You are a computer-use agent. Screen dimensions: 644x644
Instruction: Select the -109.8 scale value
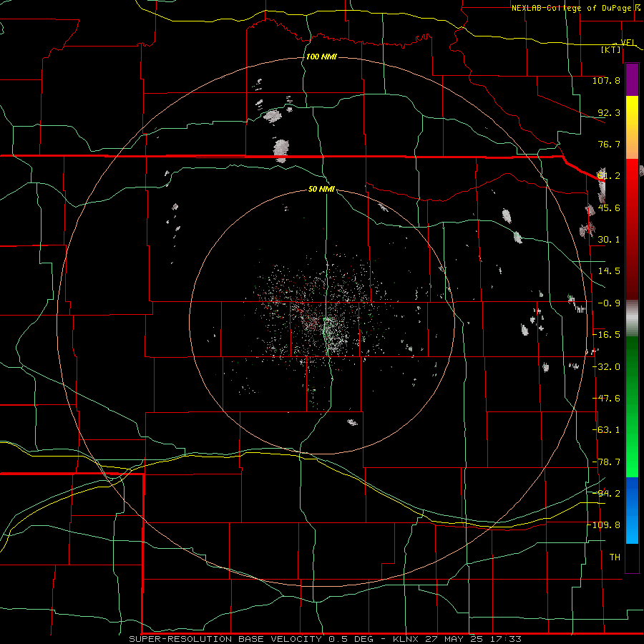(604, 525)
